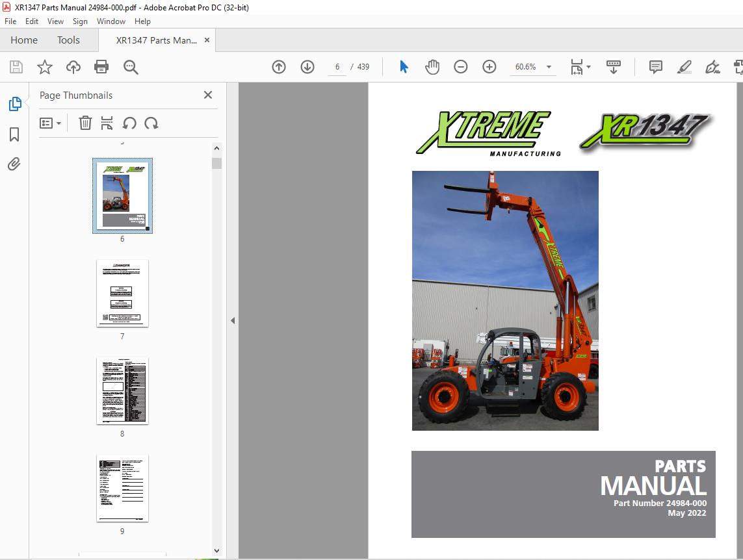The image size is (743, 560).
Task: Choose the Selection arrow tool
Action: (x=404, y=67)
